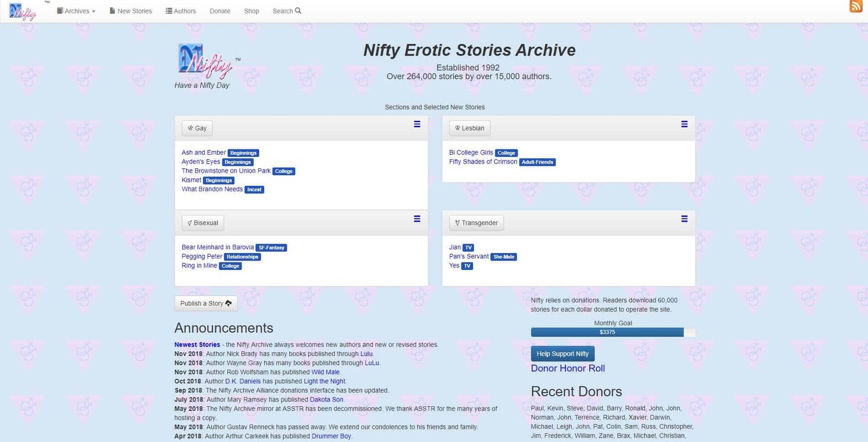Open the story Jian

(455, 247)
